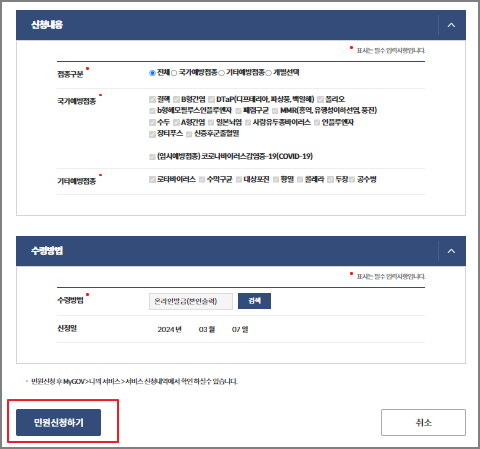Click the 07 일 day value
The image size is (480, 449).
pos(240,329)
